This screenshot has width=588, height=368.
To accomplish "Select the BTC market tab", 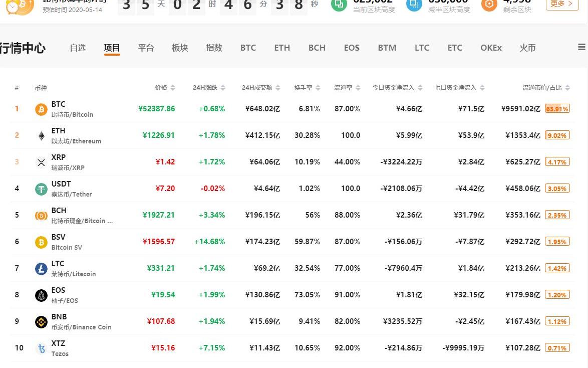I will (x=248, y=48).
